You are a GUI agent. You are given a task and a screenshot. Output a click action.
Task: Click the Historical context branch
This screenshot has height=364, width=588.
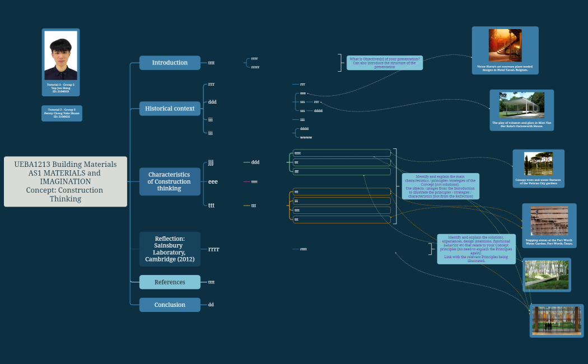pyautogui.click(x=170, y=109)
